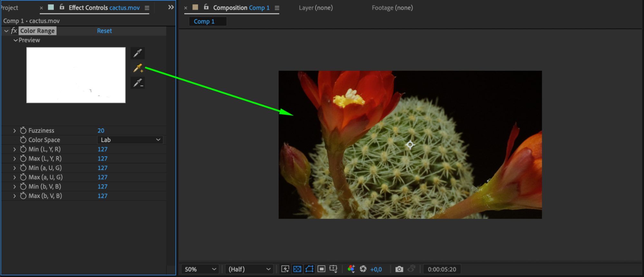Switch to the Footage (none) tab
This screenshot has height=277, width=644.
point(392,8)
